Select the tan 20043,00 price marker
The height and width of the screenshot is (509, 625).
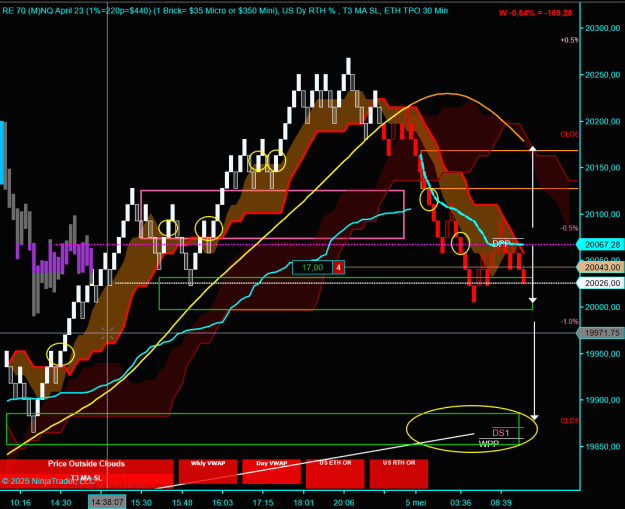pos(601,267)
